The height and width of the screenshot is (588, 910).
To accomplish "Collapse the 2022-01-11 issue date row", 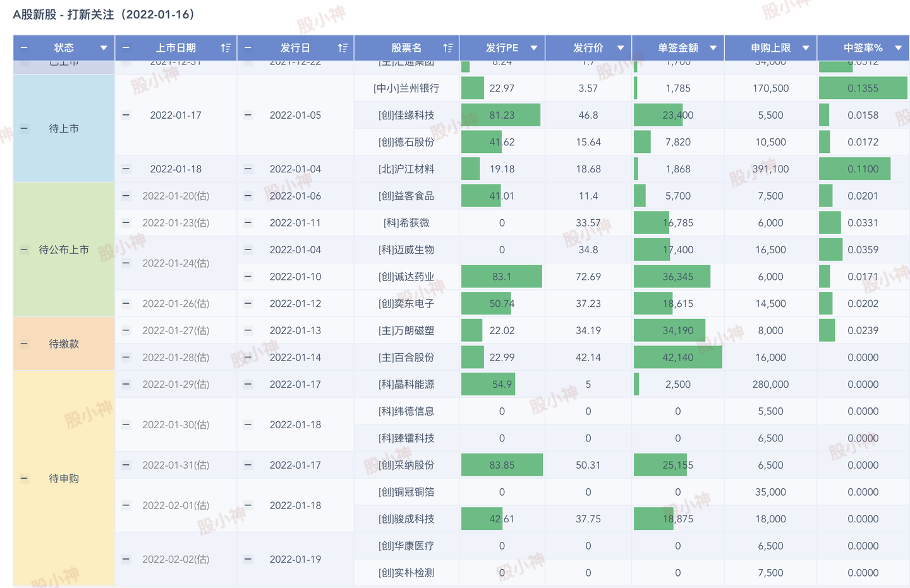I will pyautogui.click(x=248, y=222).
